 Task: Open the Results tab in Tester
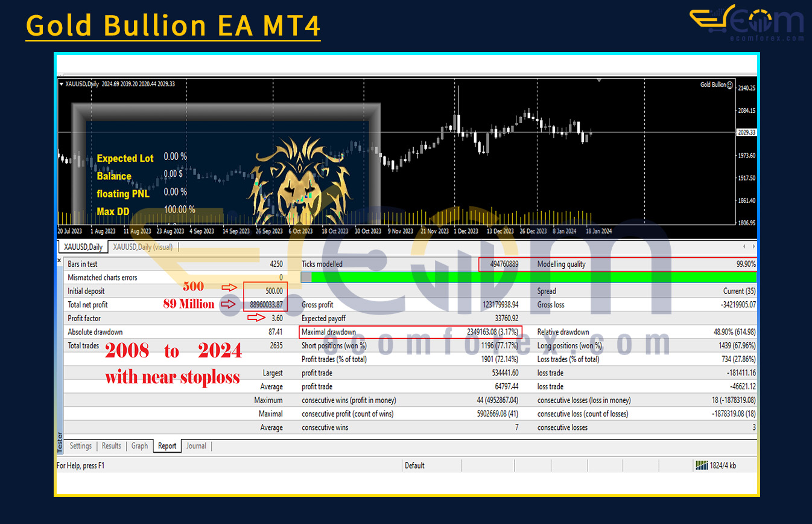(112, 446)
